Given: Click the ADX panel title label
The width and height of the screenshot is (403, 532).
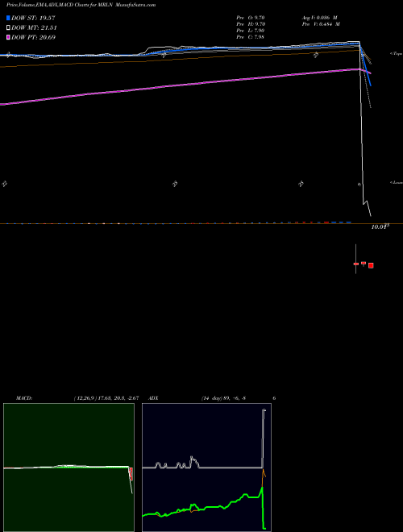Looking at the screenshot, I should [153, 398].
